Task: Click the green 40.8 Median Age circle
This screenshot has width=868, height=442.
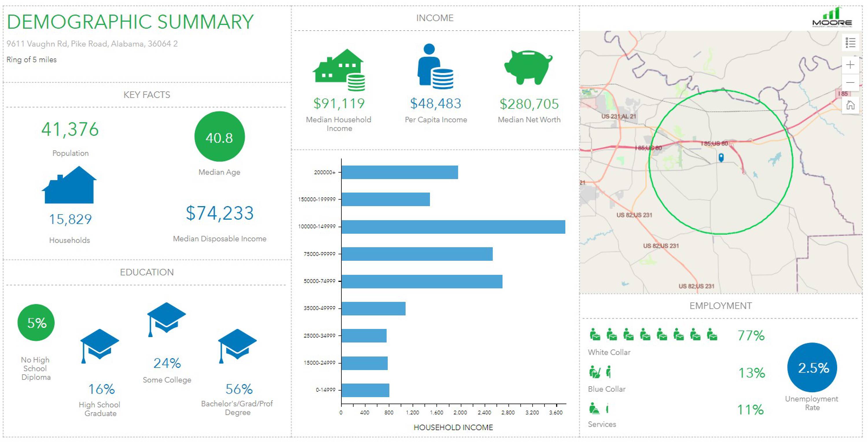Action: pyautogui.click(x=219, y=137)
